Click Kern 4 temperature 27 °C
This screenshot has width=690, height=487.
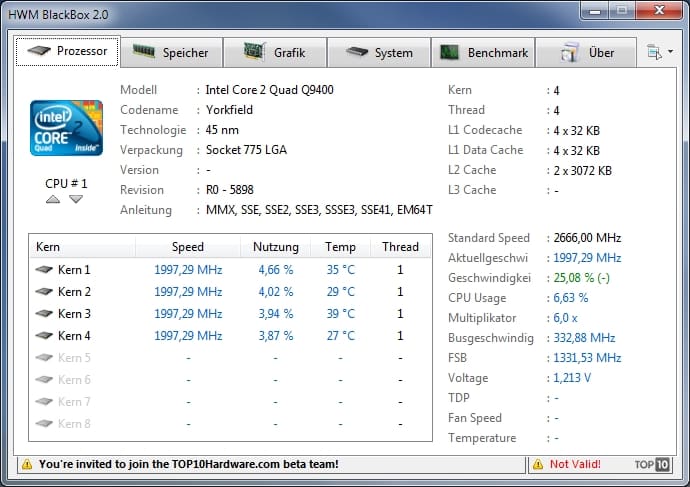click(x=341, y=336)
